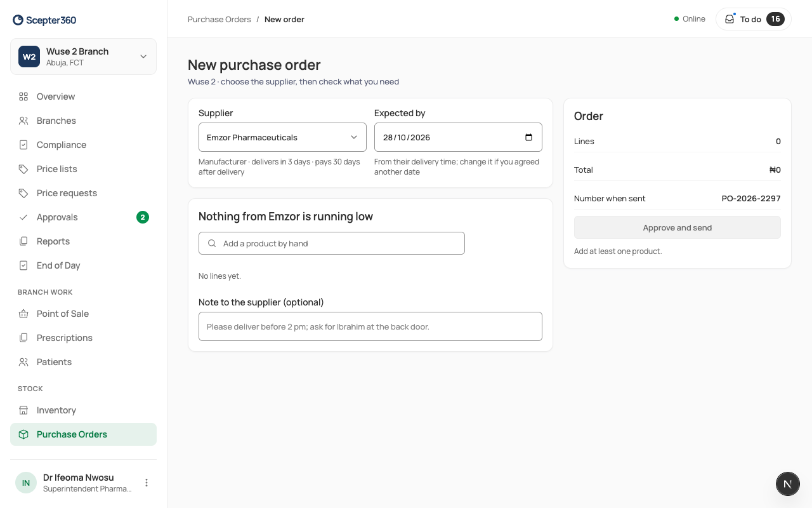This screenshot has width=812, height=508.
Task: Click the Price requests tag icon
Action: (23, 193)
